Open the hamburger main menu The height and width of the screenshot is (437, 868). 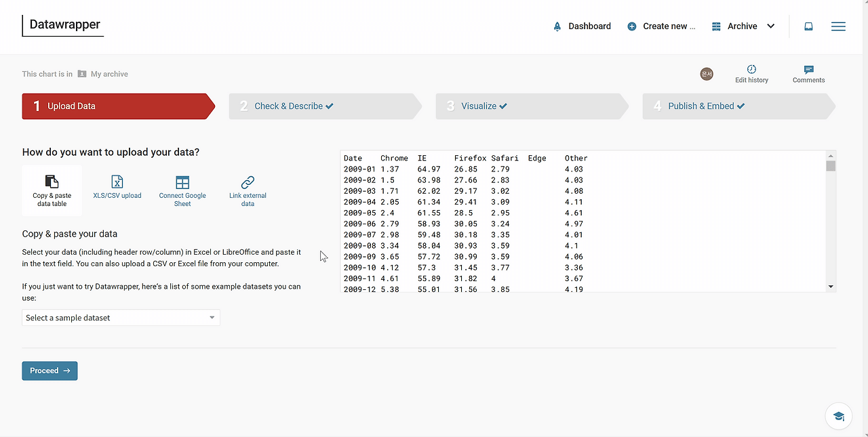tap(838, 26)
